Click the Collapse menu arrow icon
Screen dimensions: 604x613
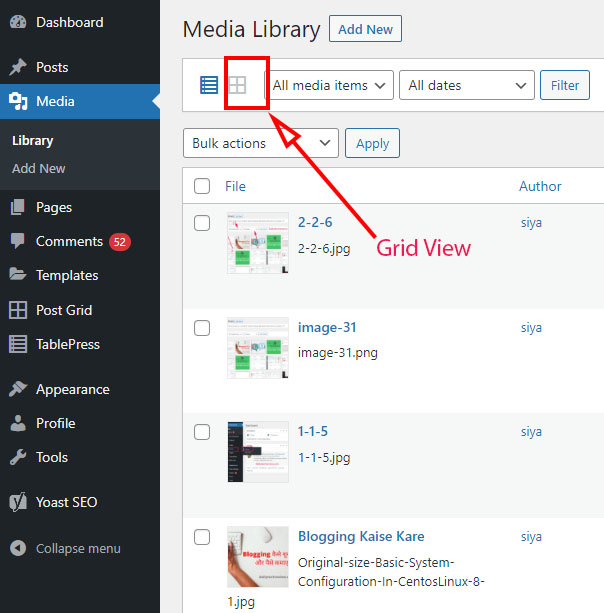pyautogui.click(x=18, y=548)
